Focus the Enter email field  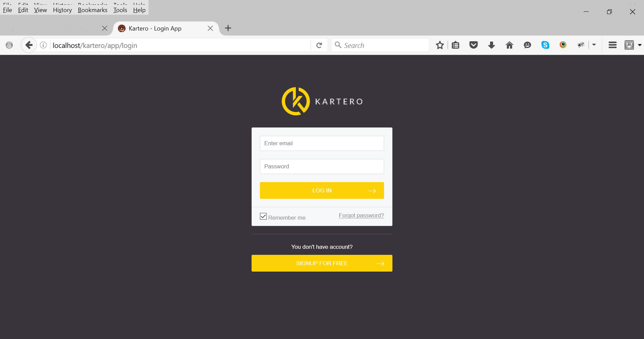pos(322,143)
